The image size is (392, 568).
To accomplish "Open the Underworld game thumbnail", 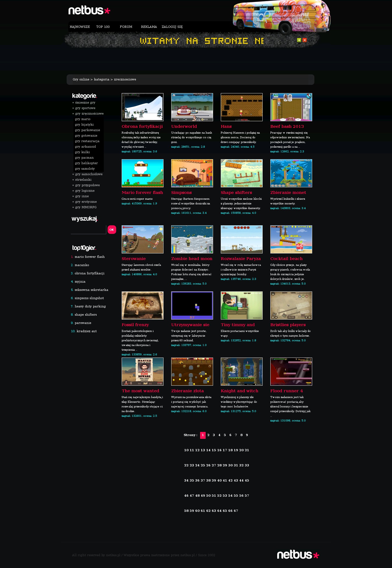I will coord(192,107).
